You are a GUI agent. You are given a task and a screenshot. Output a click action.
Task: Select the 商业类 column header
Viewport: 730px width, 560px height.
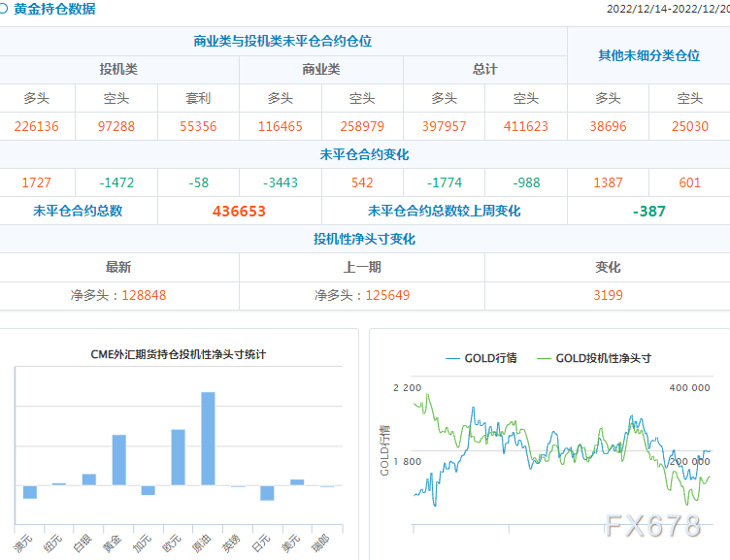pos(321,70)
